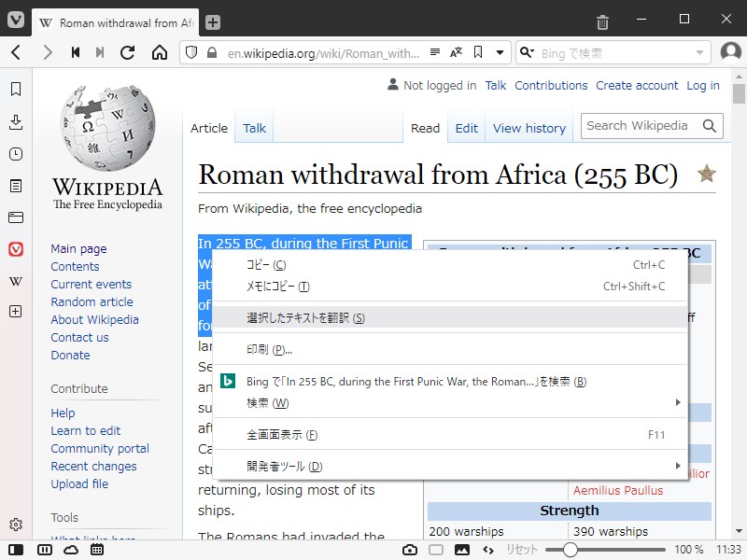This screenshot has width=747, height=560.
Task: Go to the home page
Action: click(160, 52)
